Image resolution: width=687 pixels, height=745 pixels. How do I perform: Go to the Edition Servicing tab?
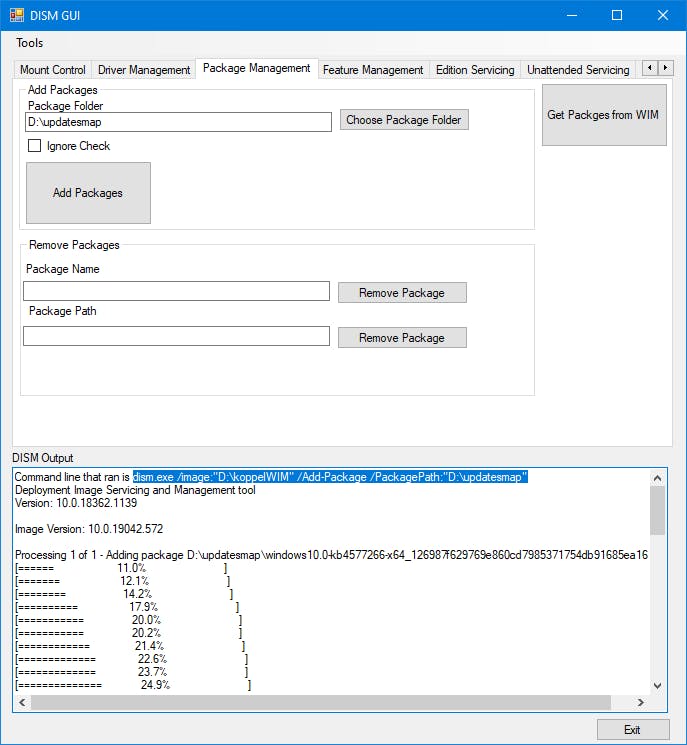click(475, 70)
